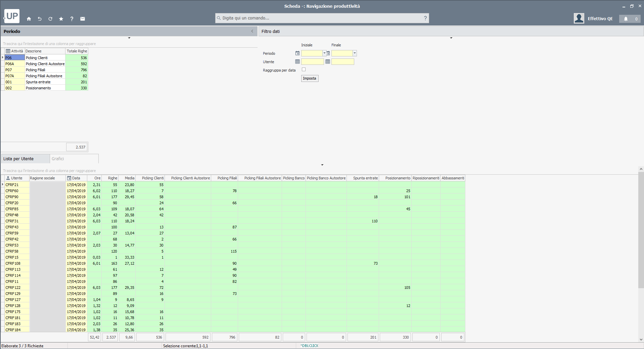The image size is (644, 349).
Task: Click the UP application logo
Action: [x=12, y=16]
